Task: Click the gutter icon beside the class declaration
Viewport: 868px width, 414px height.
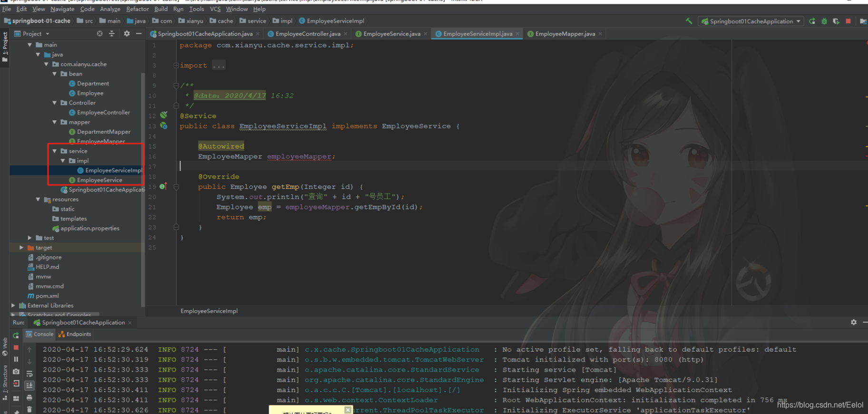Action: point(164,126)
